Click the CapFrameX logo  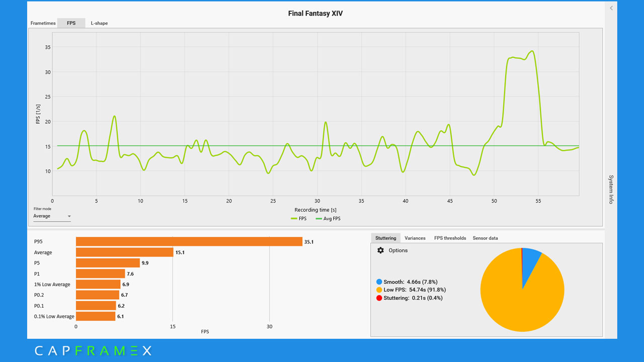tap(93, 350)
